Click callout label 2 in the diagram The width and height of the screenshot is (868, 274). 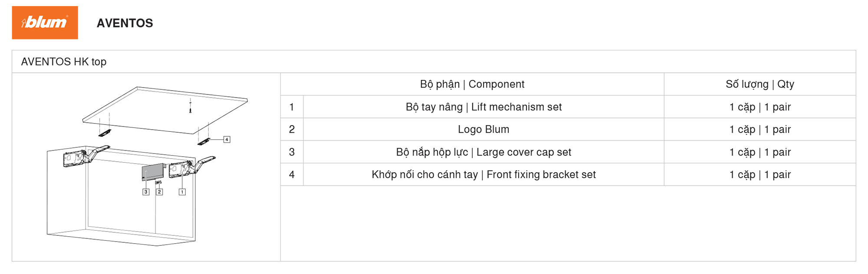click(159, 192)
